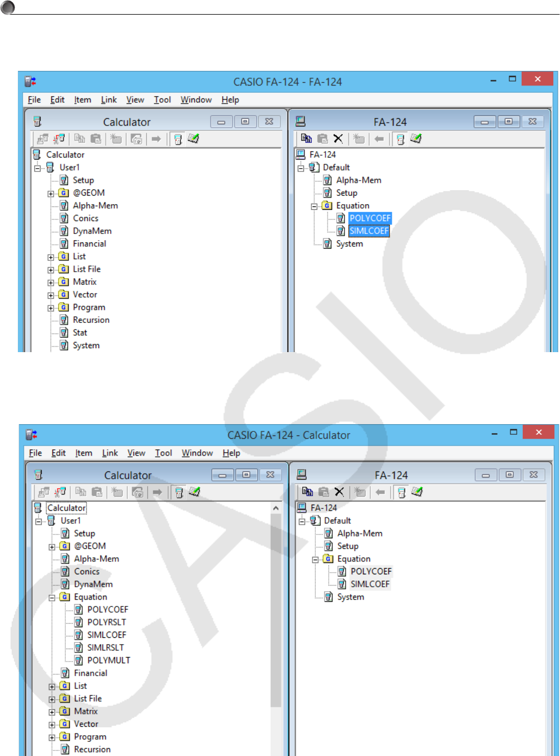
Task: Click Copy icon in upper window's Calculator toolbar
Action: click(x=80, y=138)
